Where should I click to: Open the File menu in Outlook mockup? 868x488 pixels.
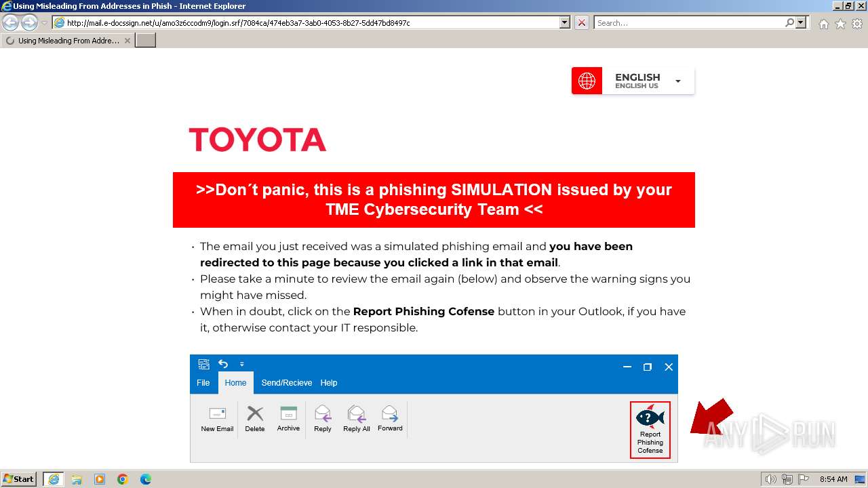tap(203, 383)
